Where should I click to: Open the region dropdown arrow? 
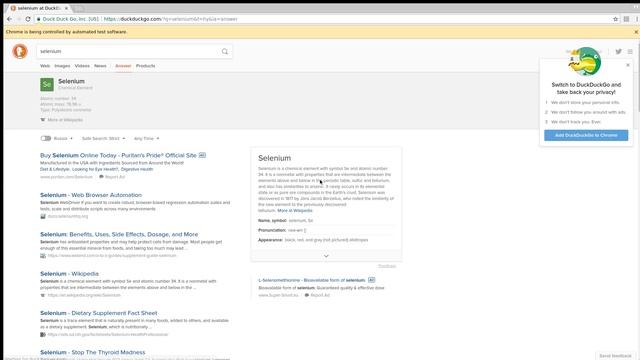(x=71, y=138)
